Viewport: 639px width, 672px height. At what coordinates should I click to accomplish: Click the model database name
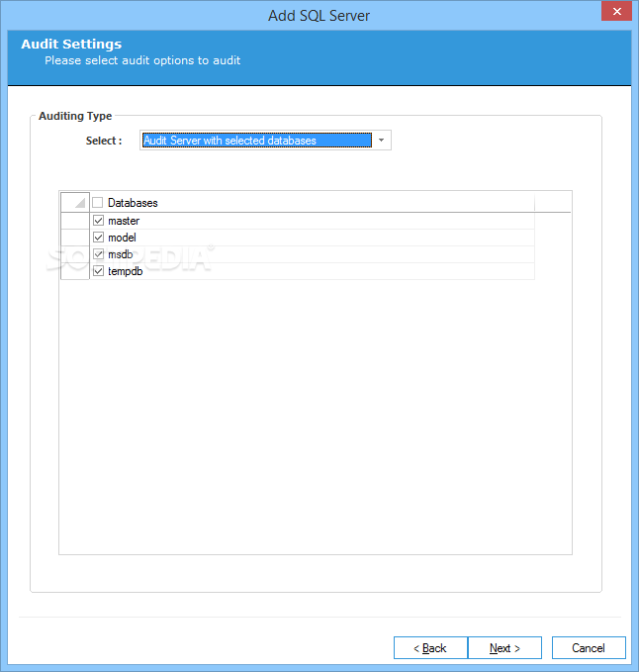pos(122,238)
